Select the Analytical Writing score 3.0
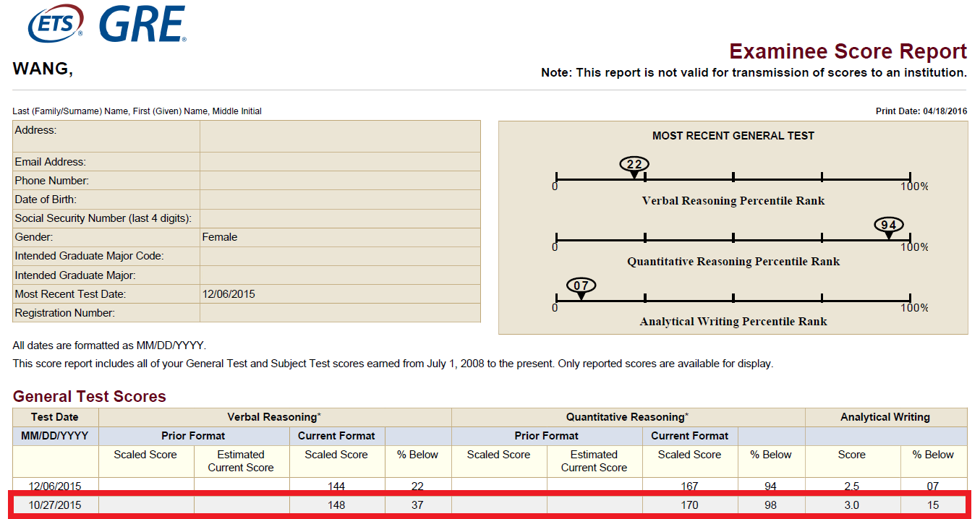The image size is (980, 519). [852, 505]
